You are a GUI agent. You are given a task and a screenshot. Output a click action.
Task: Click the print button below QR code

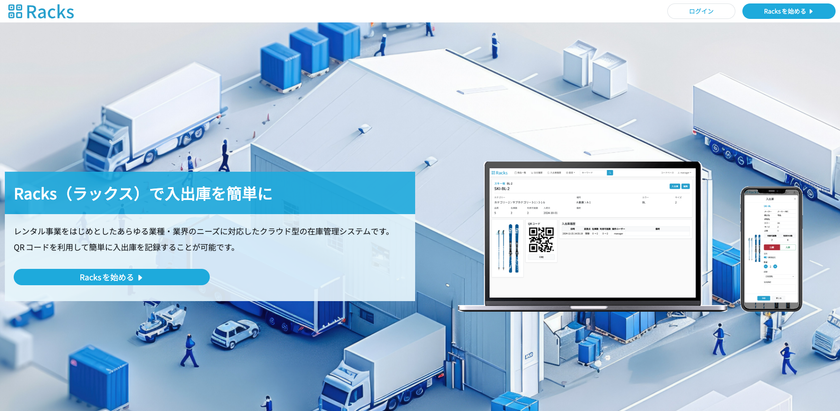(541, 257)
